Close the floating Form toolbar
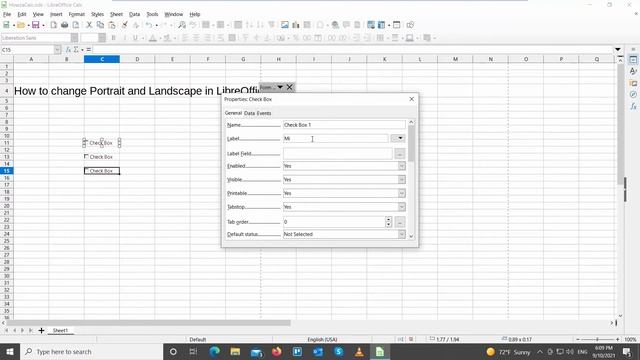This screenshot has width=640, height=360. (x=289, y=87)
